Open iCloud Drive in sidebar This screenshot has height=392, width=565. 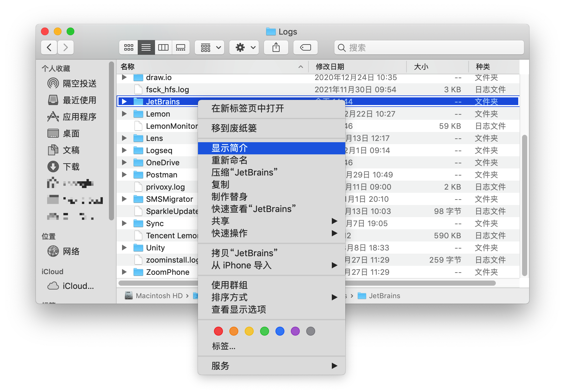pyautogui.click(x=71, y=286)
